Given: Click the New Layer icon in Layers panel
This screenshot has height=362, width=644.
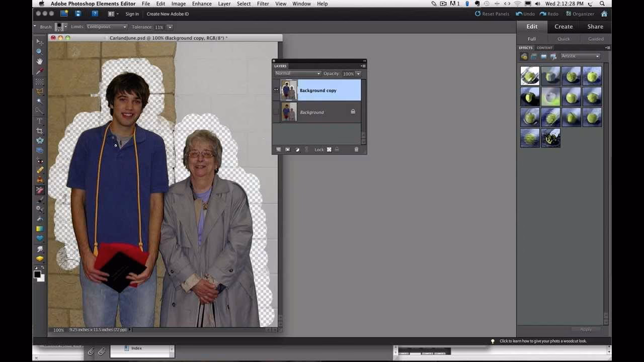Looking at the screenshot, I should click(x=279, y=149).
